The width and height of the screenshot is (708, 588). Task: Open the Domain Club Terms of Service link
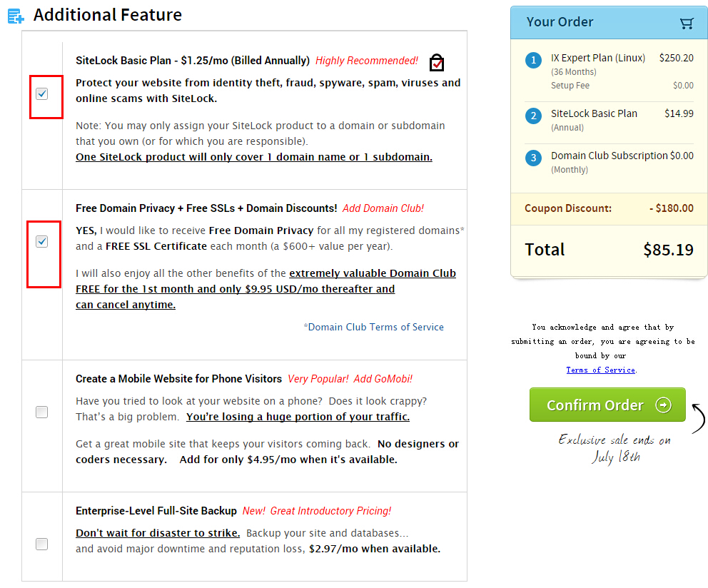(374, 327)
